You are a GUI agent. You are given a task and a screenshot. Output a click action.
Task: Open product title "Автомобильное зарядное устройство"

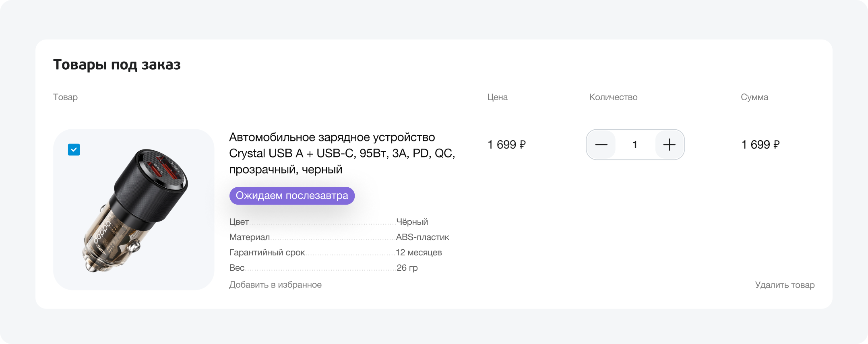(342, 153)
